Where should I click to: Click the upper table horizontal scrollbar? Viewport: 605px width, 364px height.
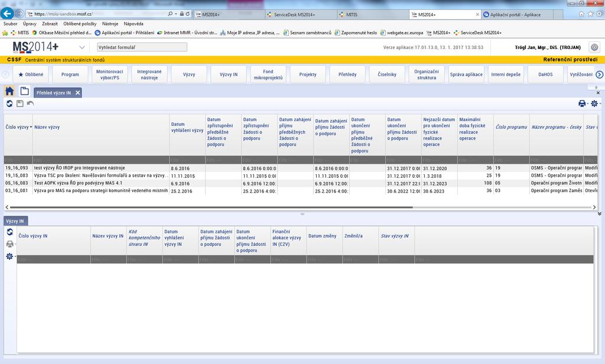tap(212, 207)
